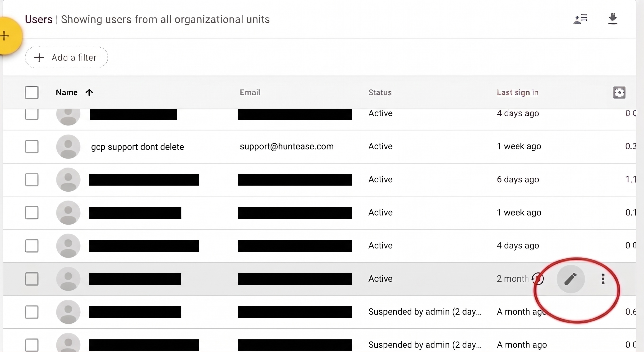The width and height of the screenshot is (644, 352).
Task: Open the gcp support dont delete user
Action: pyautogui.click(x=137, y=147)
